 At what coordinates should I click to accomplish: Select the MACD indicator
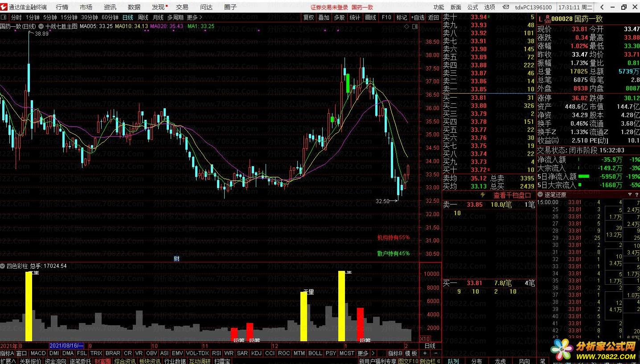pyautogui.click(x=38, y=353)
